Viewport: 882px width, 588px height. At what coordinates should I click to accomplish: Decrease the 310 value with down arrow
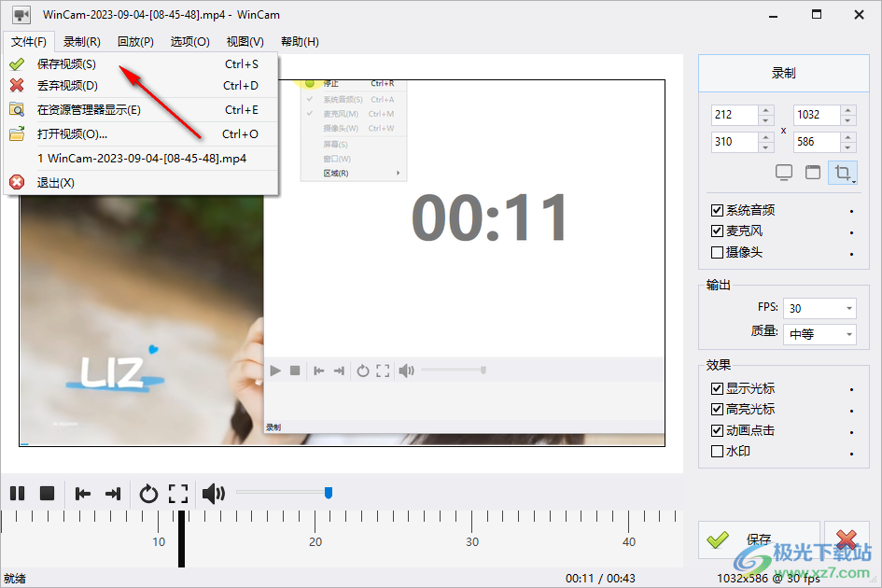tap(766, 147)
